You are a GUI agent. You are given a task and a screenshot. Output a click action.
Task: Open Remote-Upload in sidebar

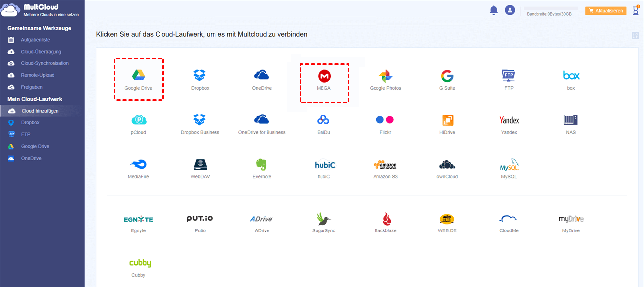[x=38, y=75]
